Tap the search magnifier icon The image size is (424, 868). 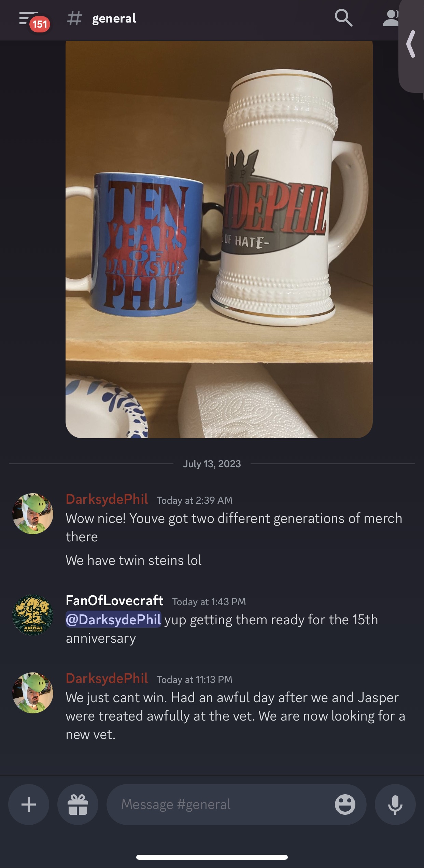[x=343, y=18]
